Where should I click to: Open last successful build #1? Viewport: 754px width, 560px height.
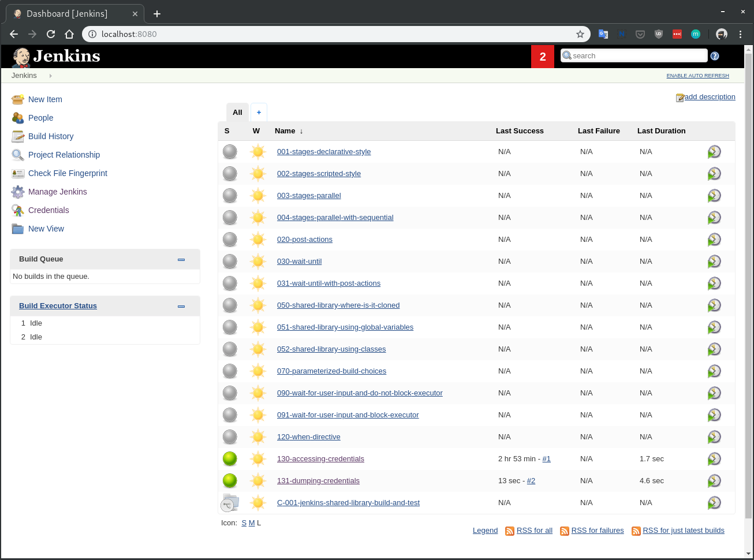[x=546, y=459]
